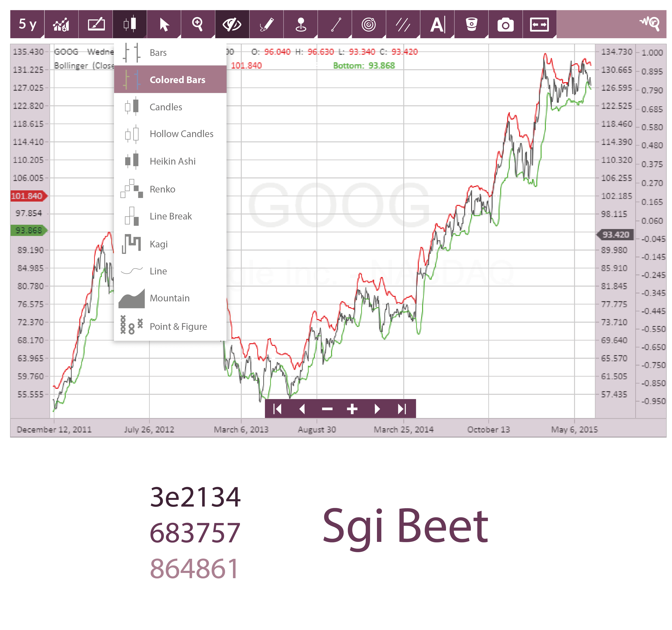Jump to the chart start with first button

[x=278, y=409]
